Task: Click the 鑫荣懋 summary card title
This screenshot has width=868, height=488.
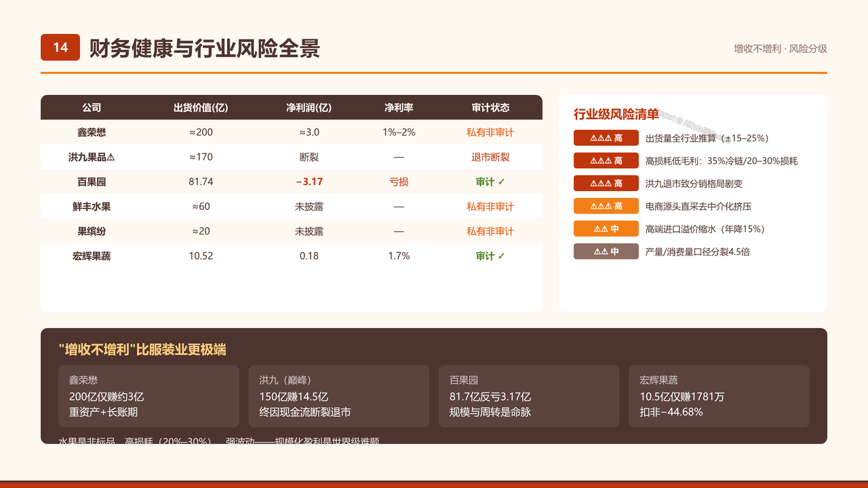Action: [x=83, y=380]
